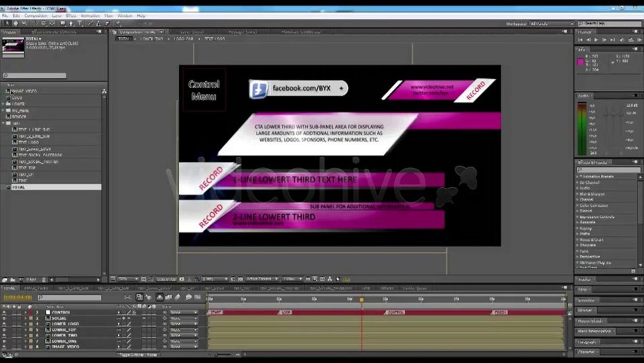Select the Puppet Pin tool
The image size is (644, 363).
(118, 23)
